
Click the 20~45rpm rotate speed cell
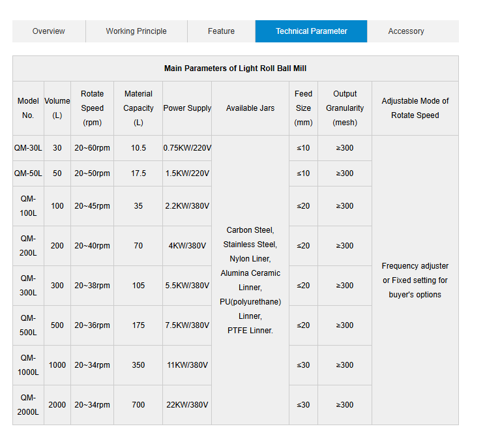click(92, 206)
